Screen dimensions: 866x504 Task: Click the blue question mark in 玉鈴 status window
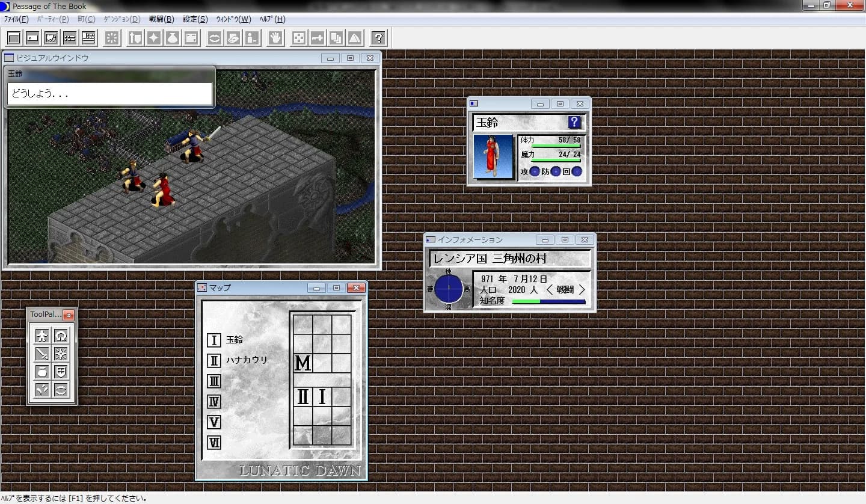pyautogui.click(x=574, y=123)
